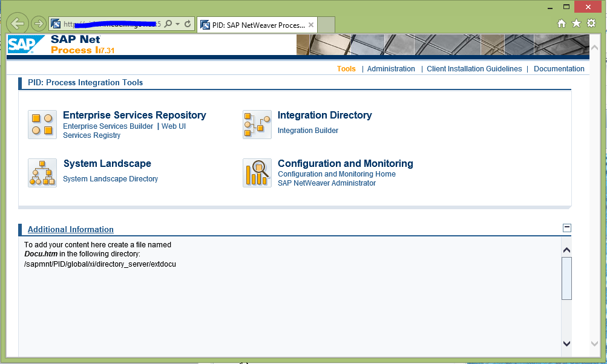This screenshot has width=607, height=364.
Task: Select the PID: SAP NetWeaver Process tab
Action: (254, 25)
